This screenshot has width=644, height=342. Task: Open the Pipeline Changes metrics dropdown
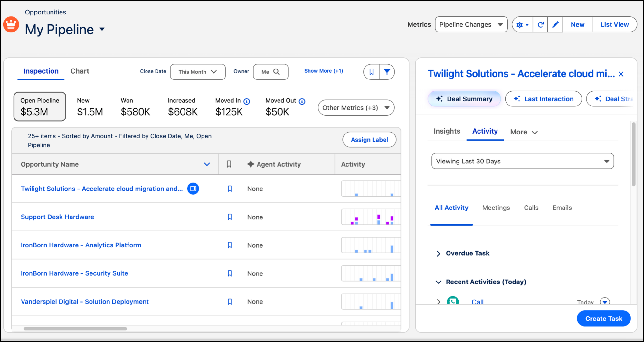point(471,24)
